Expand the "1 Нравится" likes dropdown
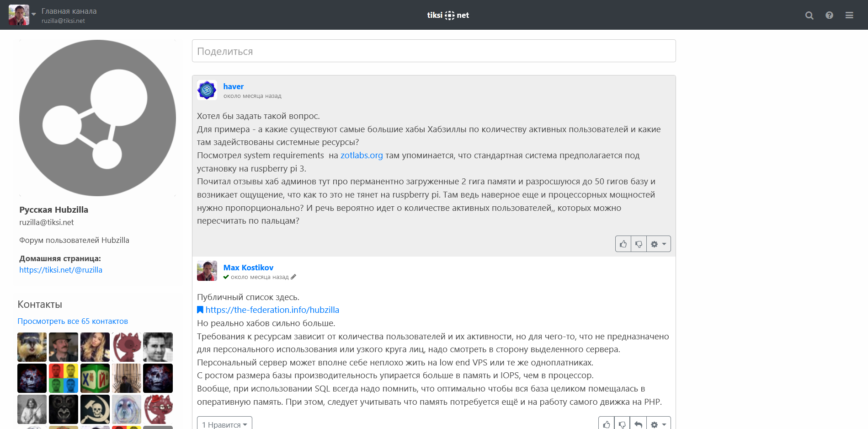The height and width of the screenshot is (429, 868). point(224,424)
